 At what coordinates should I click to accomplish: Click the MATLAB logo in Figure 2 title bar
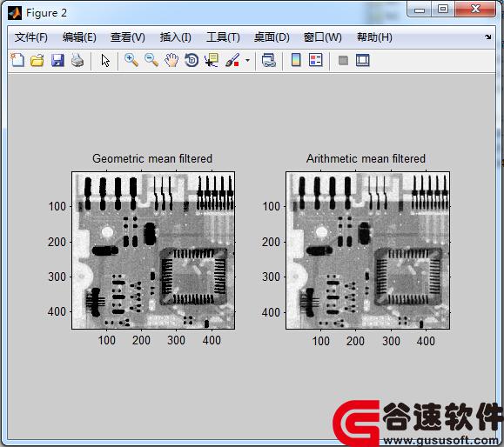pos(15,13)
